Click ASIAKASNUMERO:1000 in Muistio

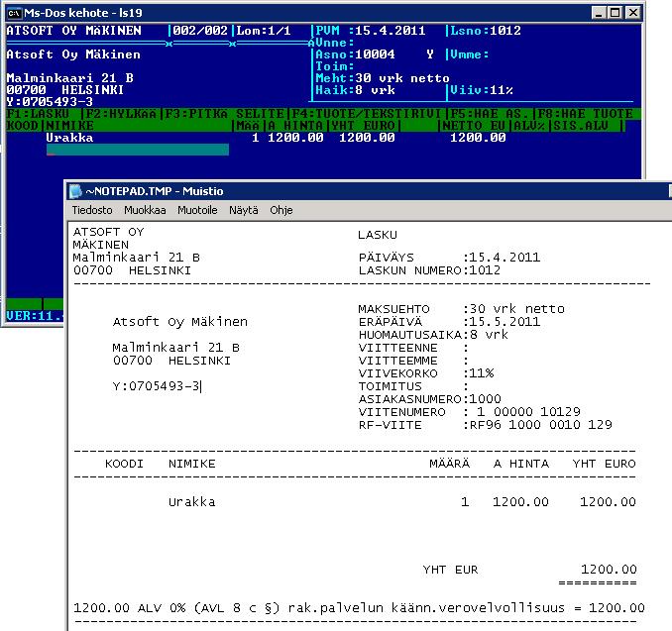click(430, 399)
